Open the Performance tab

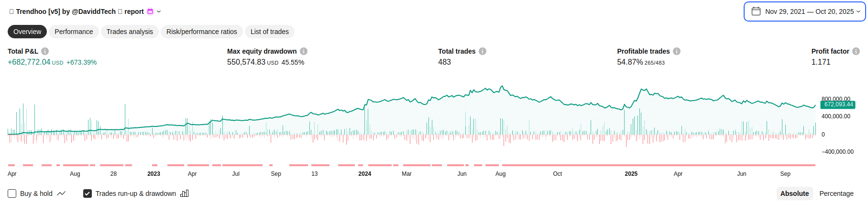pos(74,32)
